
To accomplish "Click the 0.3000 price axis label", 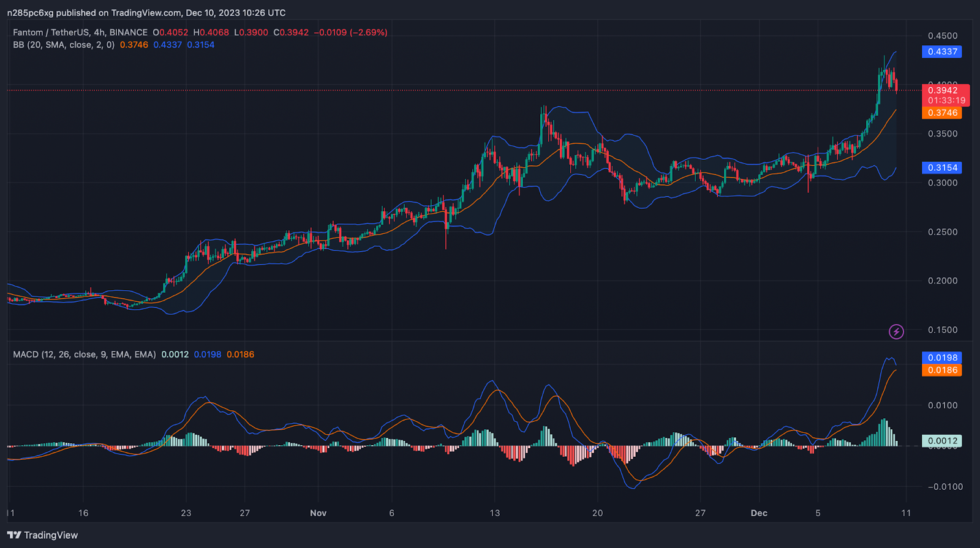I will pyautogui.click(x=942, y=182).
